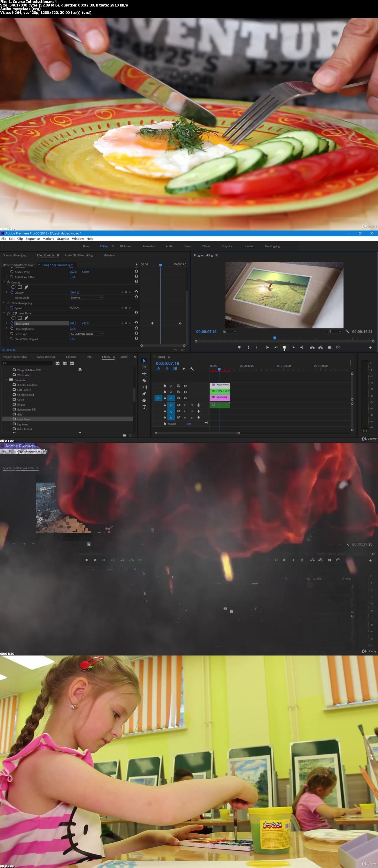Select the Razor tool
This screenshot has height=868, width=378.
point(144,380)
